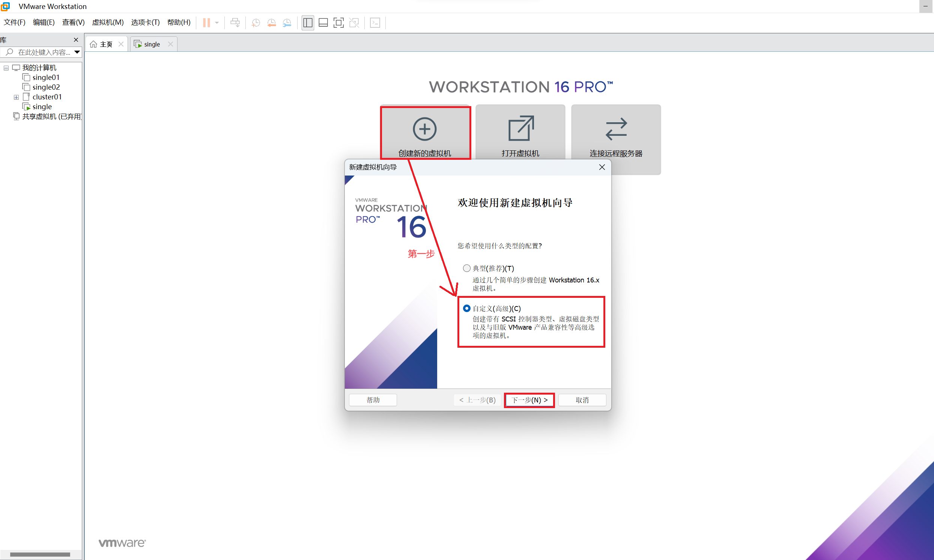Click the pause virtual machine toolbar icon
Viewport: 934px width, 560px height.
click(206, 23)
